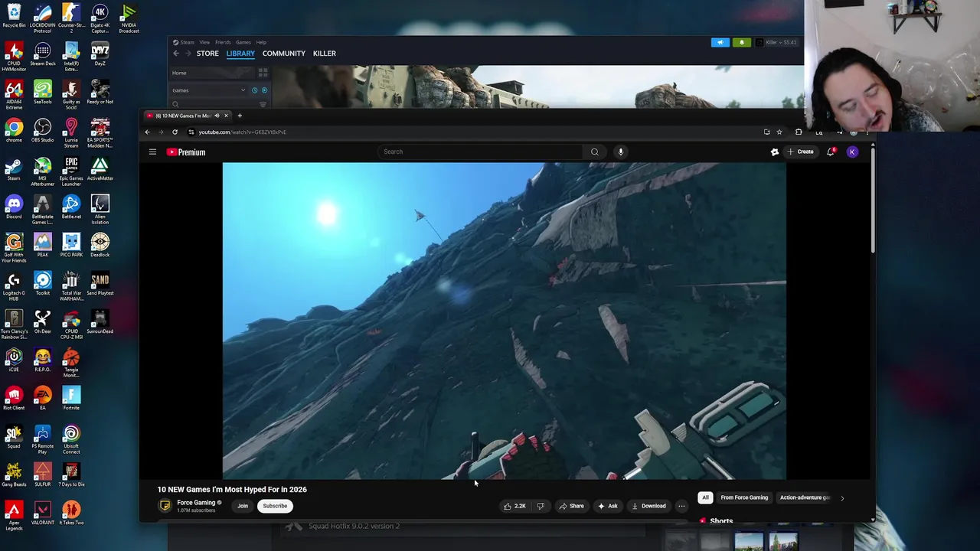This screenshot has height=551, width=980.
Task: Click the YouTube Premium logo
Action: [x=186, y=152]
